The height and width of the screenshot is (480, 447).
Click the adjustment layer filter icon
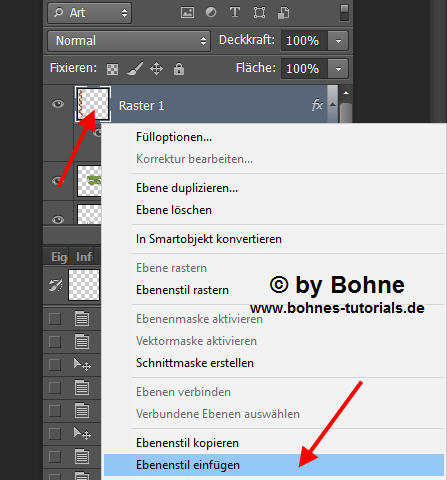click(211, 13)
